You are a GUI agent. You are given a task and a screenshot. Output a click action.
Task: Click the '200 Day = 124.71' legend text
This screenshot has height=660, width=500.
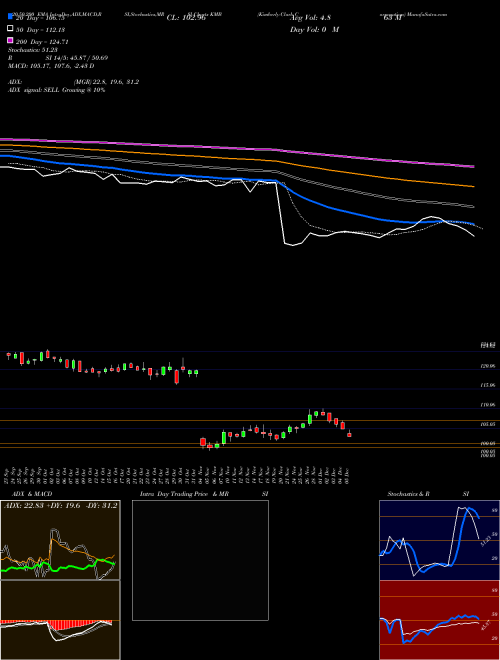[43, 42]
